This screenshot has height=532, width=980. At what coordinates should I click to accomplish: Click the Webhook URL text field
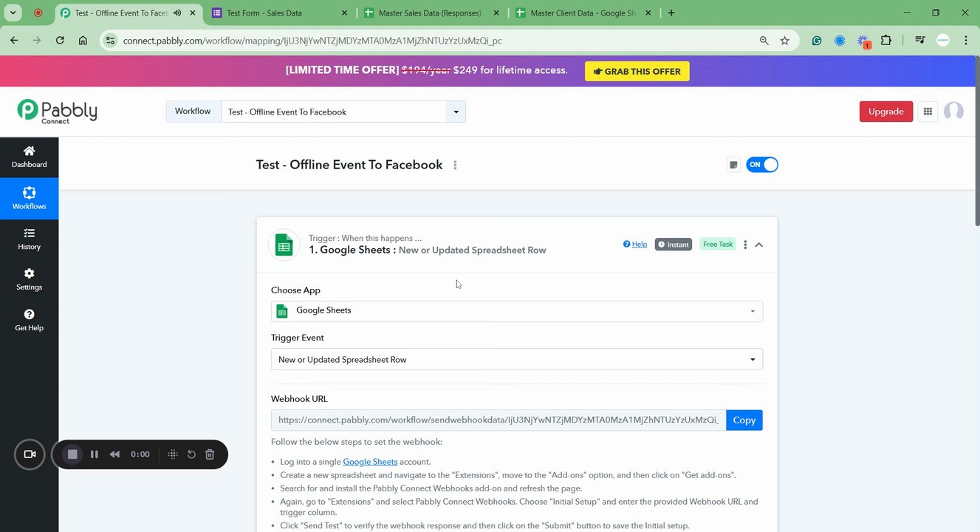pyautogui.click(x=498, y=420)
